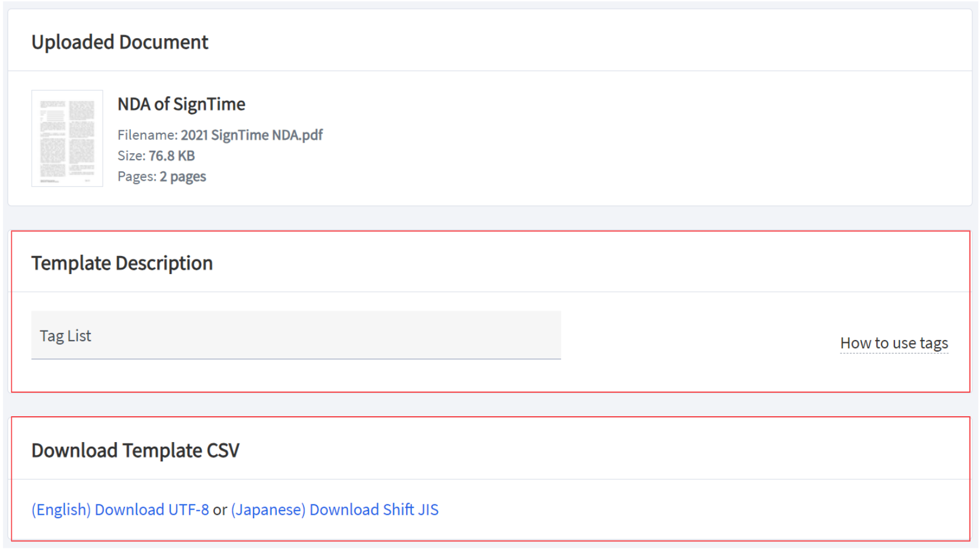Click the "Pages:" label text
Image resolution: width=980 pixels, height=553 pixels.
click(136, 177)
